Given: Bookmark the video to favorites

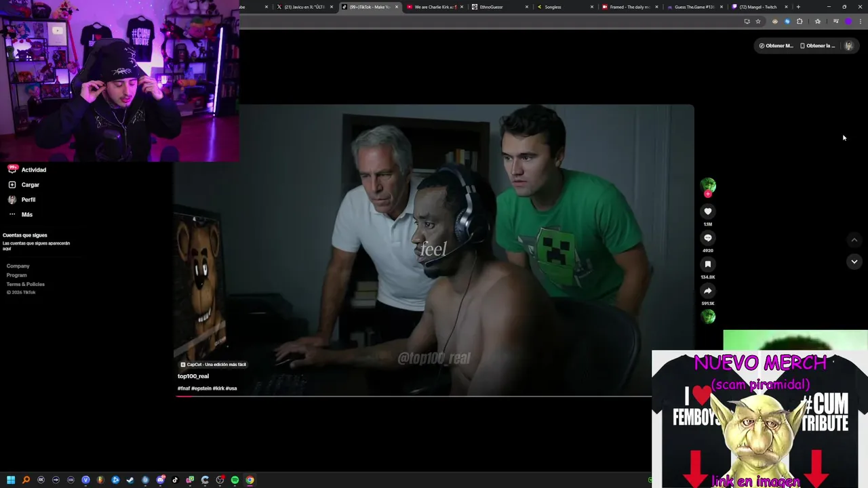Looking at the screenshot, I should pyautogui.click(x=707, y=264).
